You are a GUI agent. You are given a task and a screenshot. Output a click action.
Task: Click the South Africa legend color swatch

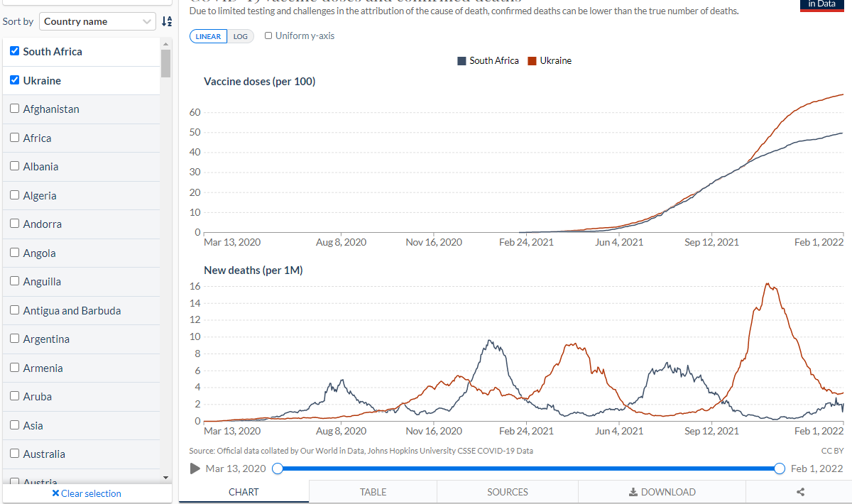point(461,61)
